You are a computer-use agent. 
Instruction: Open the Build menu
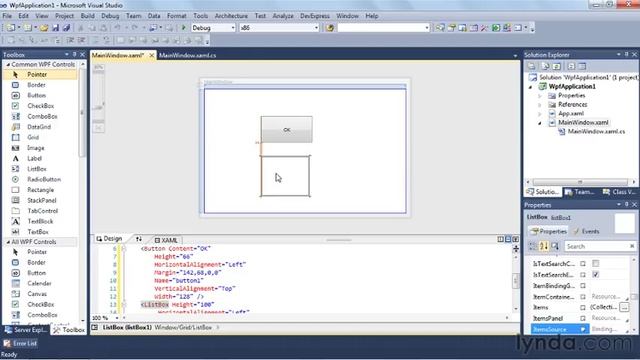coord(87,16)
